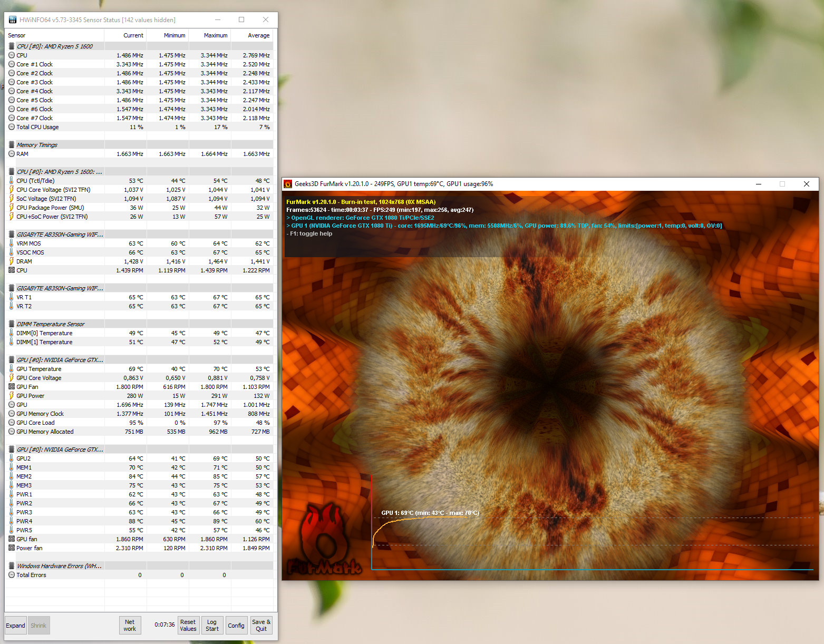Click the HWiNFO64 app icon in title bar
Viewport: 824px width, 644px height.
point(13,19)
